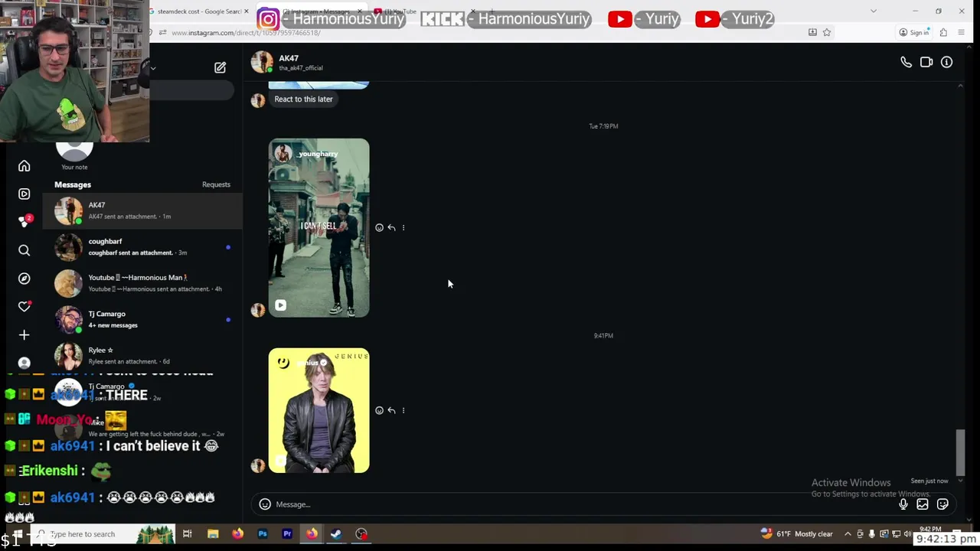Screen dimensions: 980x551
Task: Open the Genius reel thumbnail
Action: pyautogui.click(x=318, y=410)
